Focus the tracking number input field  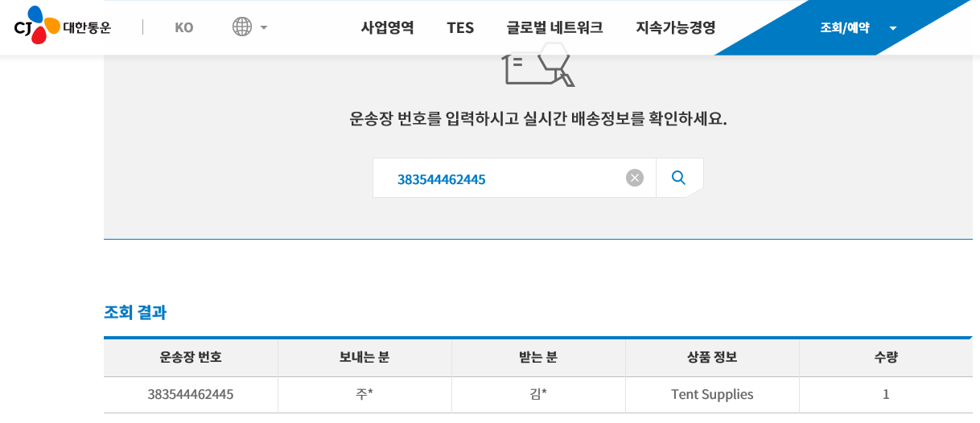coord(499,178)
